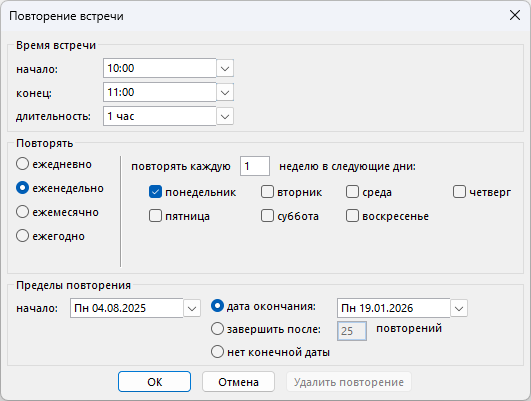The height and width of the screenshot is (401, 531).
Task: Click the duration field showing 1 час
Action: click(160, 116)
